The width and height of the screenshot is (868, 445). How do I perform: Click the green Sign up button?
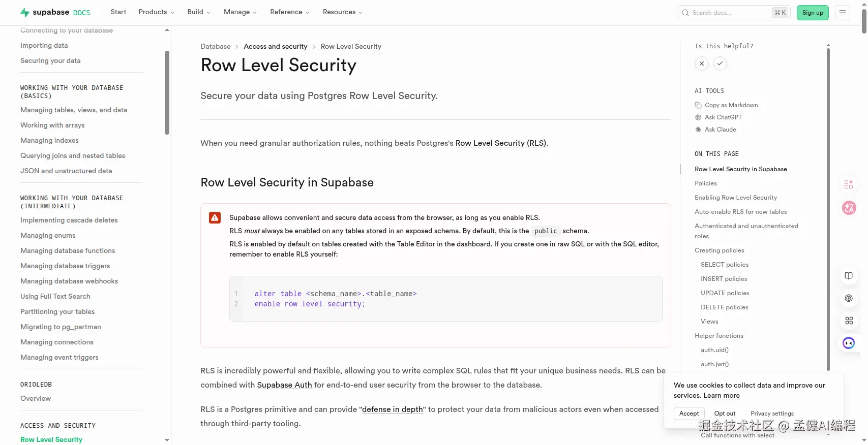tap(813, 13)
